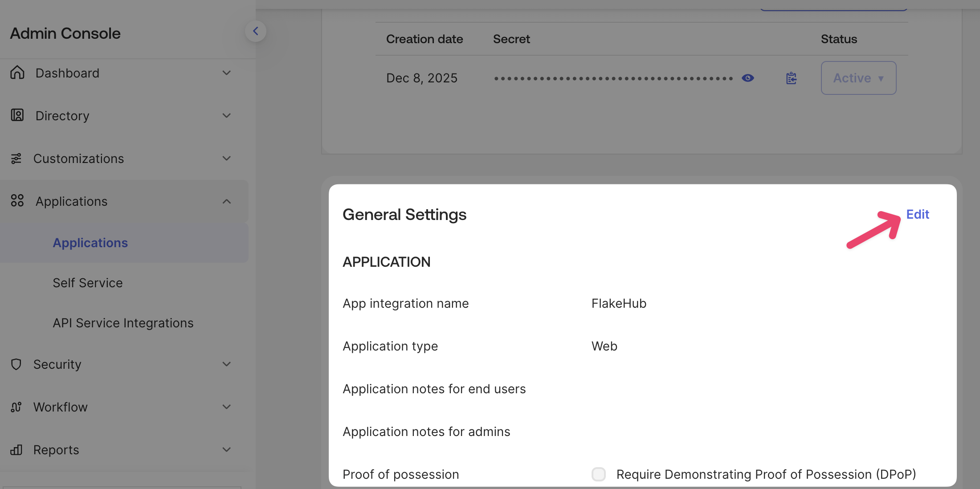Copy the client secret with the clipboard icon
This screenshot has width=980, height=489.
click(791, 78)
